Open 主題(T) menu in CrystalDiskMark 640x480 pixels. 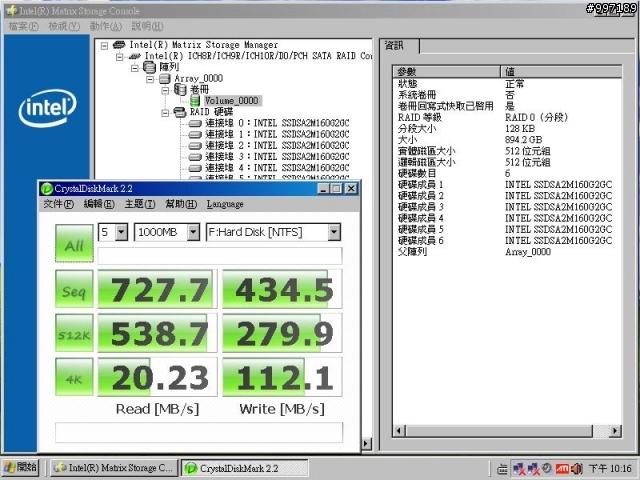point(140,204)
